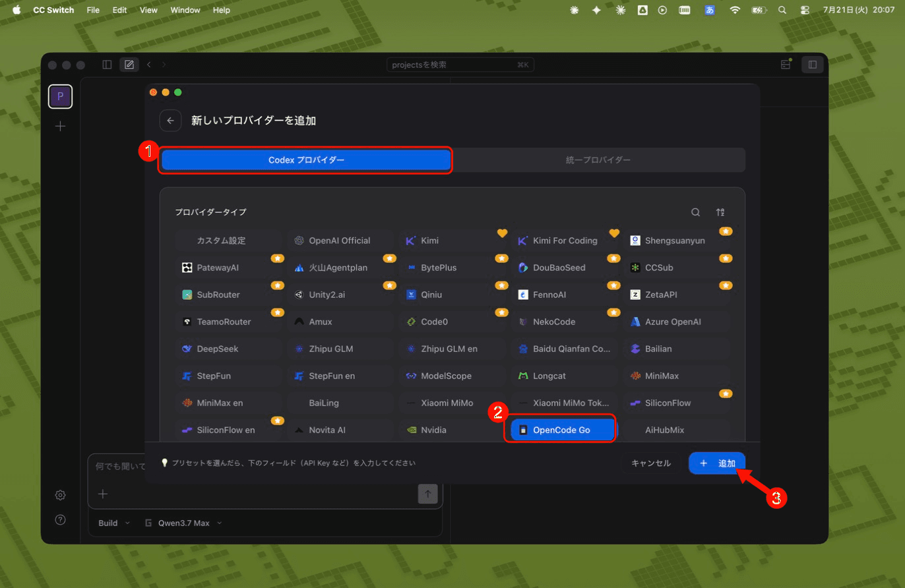Choose the Zhipu GLM en preset

[x=452, y=349]
